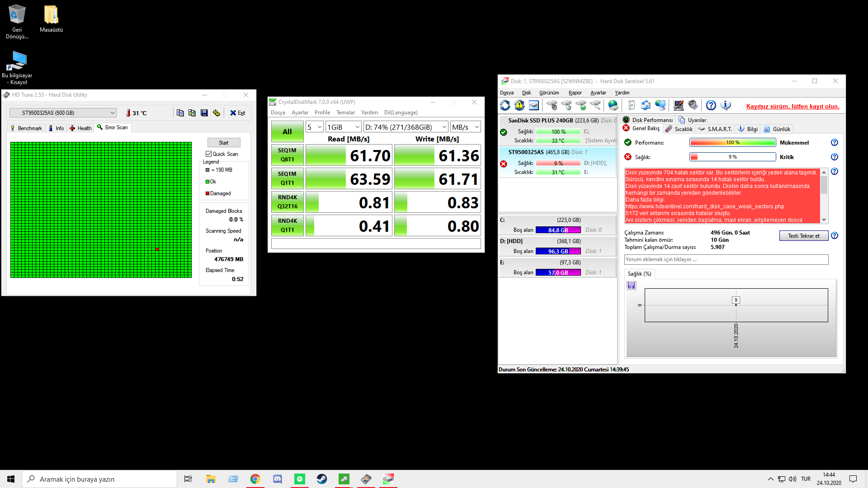
Task: Expand the MB/s unit dropdown
Action: tap(465, 127)
